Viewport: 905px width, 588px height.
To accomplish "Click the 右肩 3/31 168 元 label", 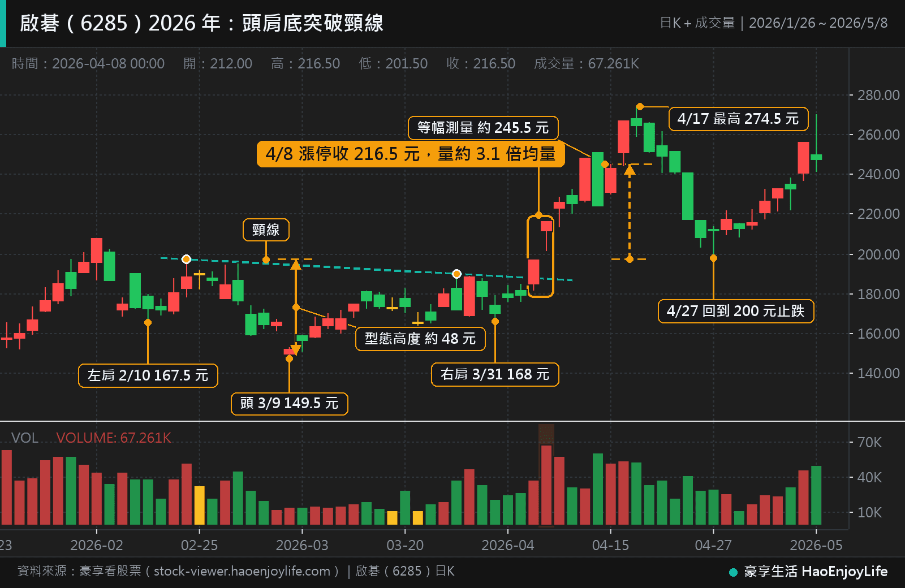I will 495,374.
